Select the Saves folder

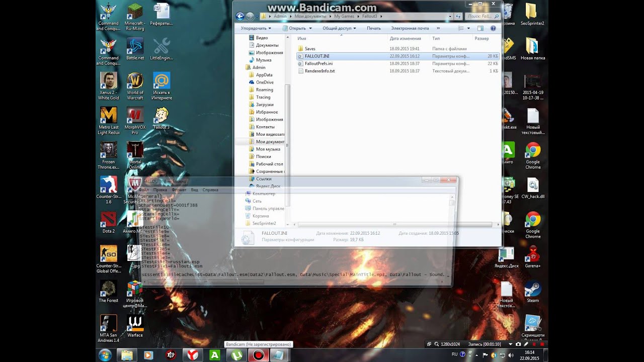(310, 49)
